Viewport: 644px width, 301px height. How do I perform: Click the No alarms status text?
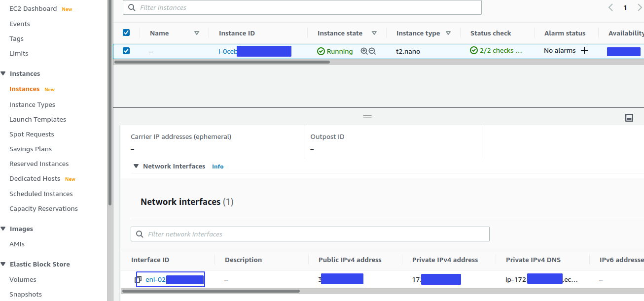coord(560,50)
